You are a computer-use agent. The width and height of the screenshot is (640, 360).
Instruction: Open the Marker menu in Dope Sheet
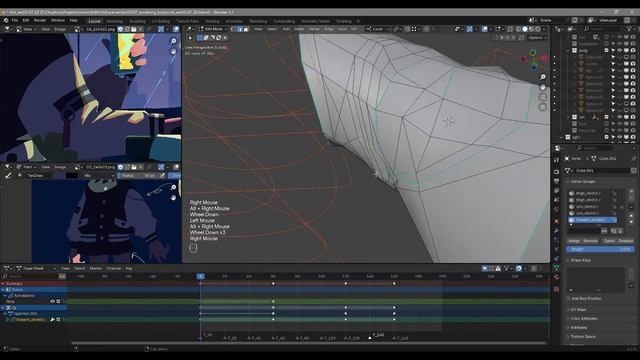tap(96, 268)
